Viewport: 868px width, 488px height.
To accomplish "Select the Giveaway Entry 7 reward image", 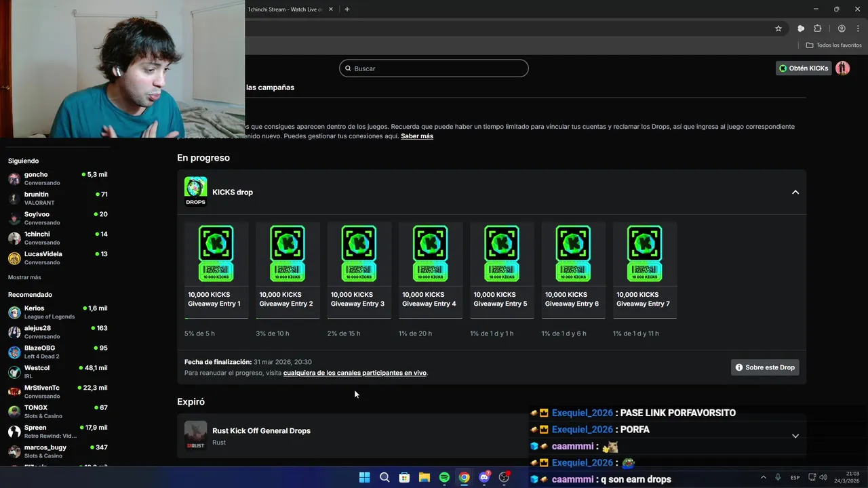I will click(x=645, y=254).
